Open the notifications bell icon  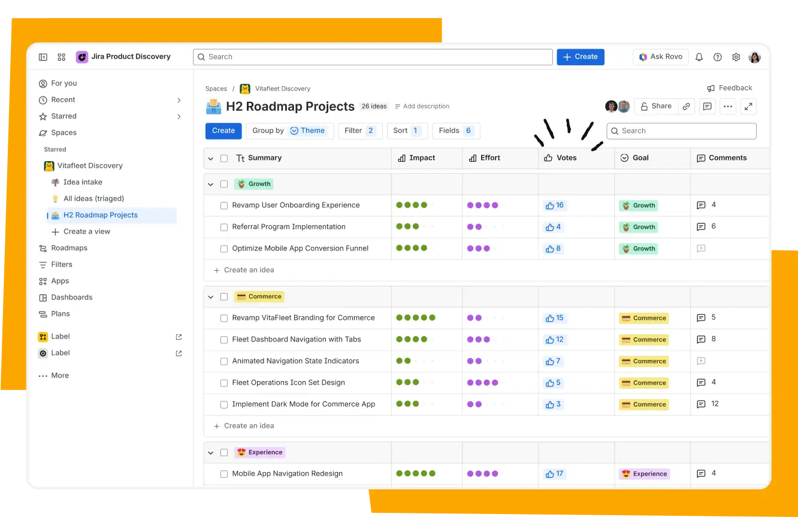[699, 57]
